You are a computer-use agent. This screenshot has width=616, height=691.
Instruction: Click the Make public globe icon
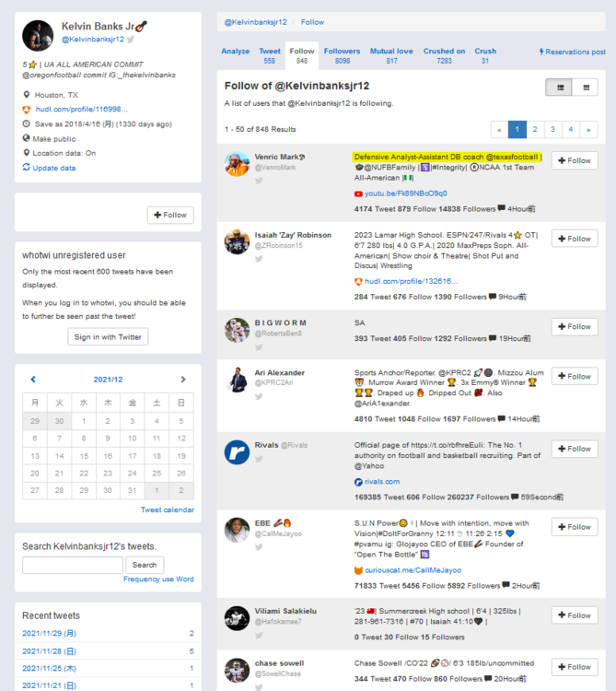pos(26,138)
